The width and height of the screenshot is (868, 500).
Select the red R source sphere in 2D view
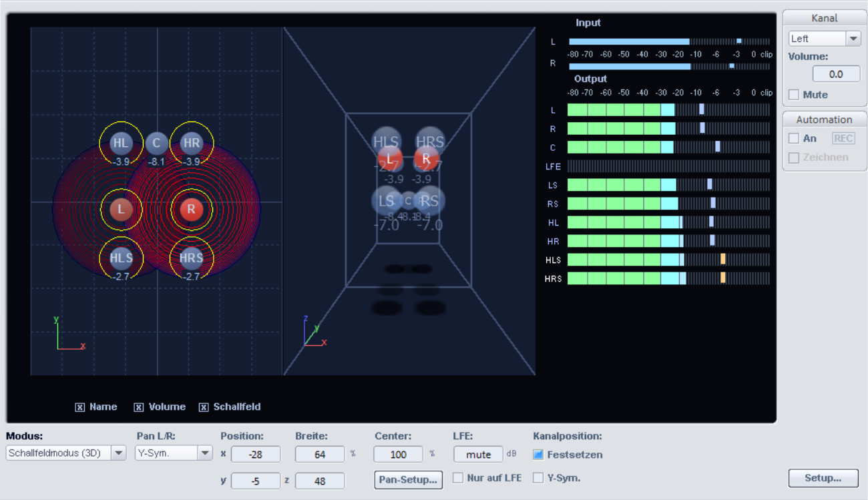191,209
